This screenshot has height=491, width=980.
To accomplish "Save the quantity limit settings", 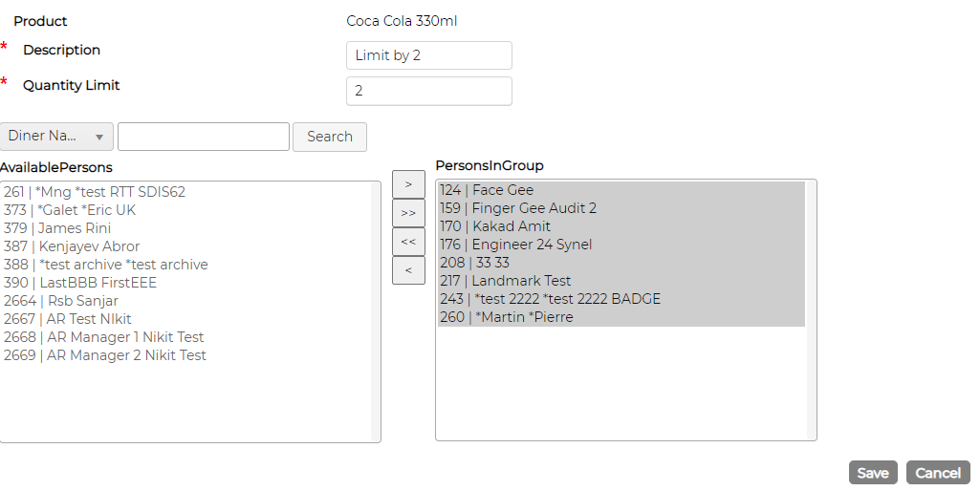I will point(873,473).
